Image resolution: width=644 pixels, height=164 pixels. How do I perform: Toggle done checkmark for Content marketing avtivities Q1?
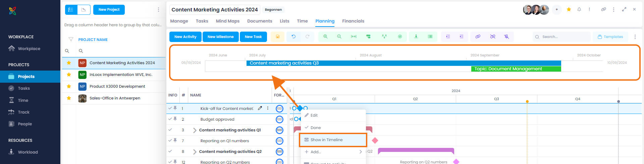pos(170,130)
